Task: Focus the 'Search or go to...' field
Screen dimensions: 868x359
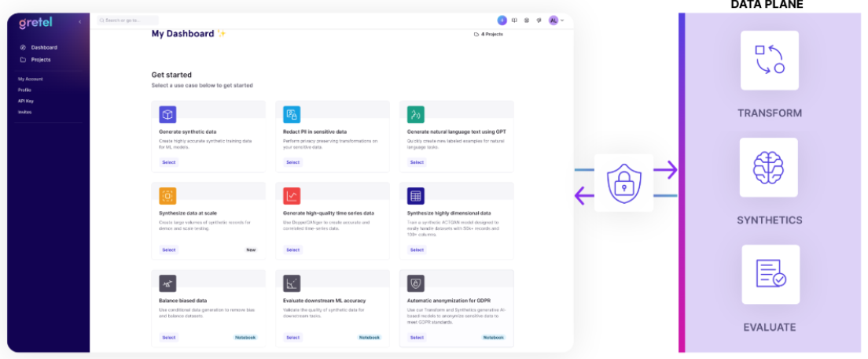Action: (127, 20)
